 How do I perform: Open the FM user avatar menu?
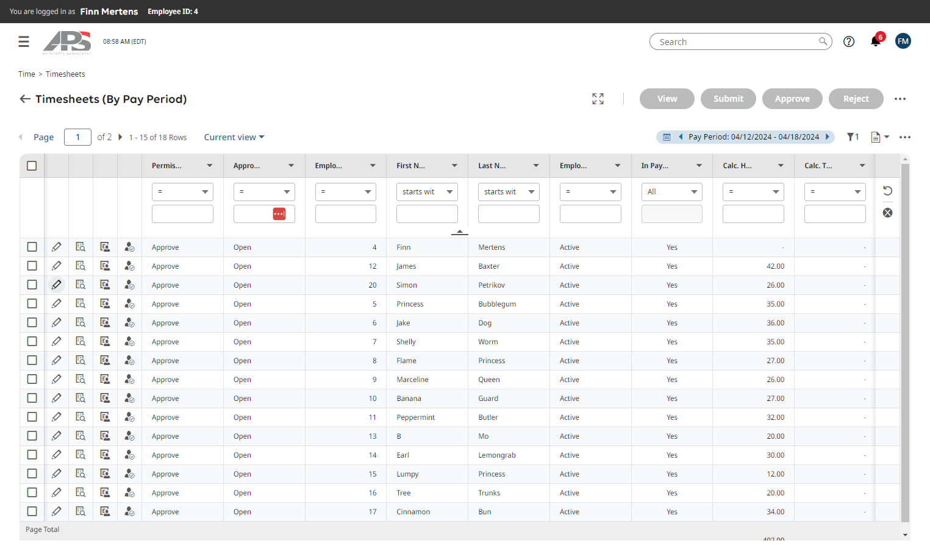pos(903,41)
